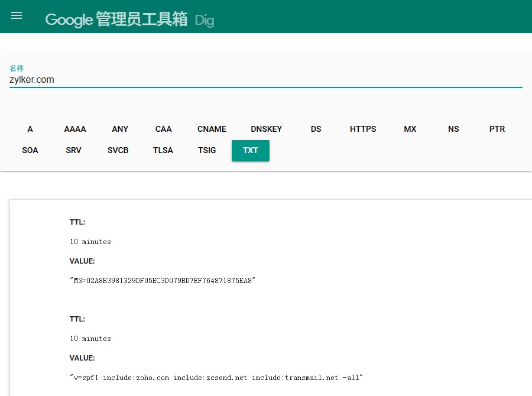Query CAA records

164,129
